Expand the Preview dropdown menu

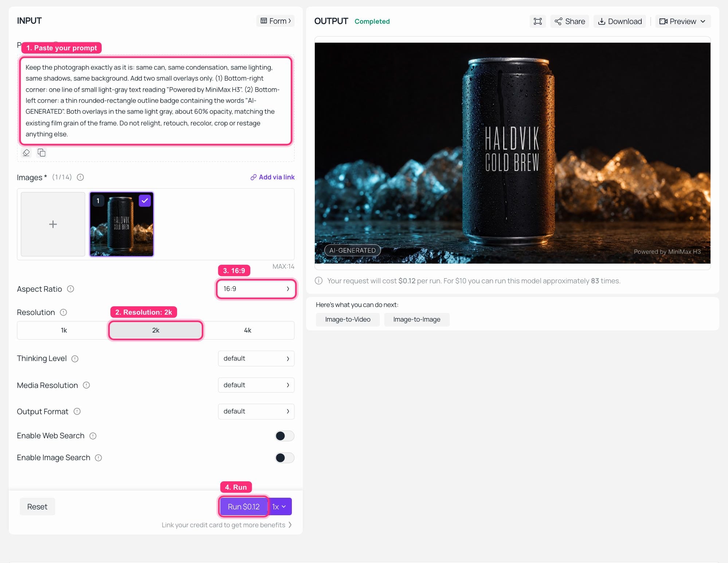683,22
